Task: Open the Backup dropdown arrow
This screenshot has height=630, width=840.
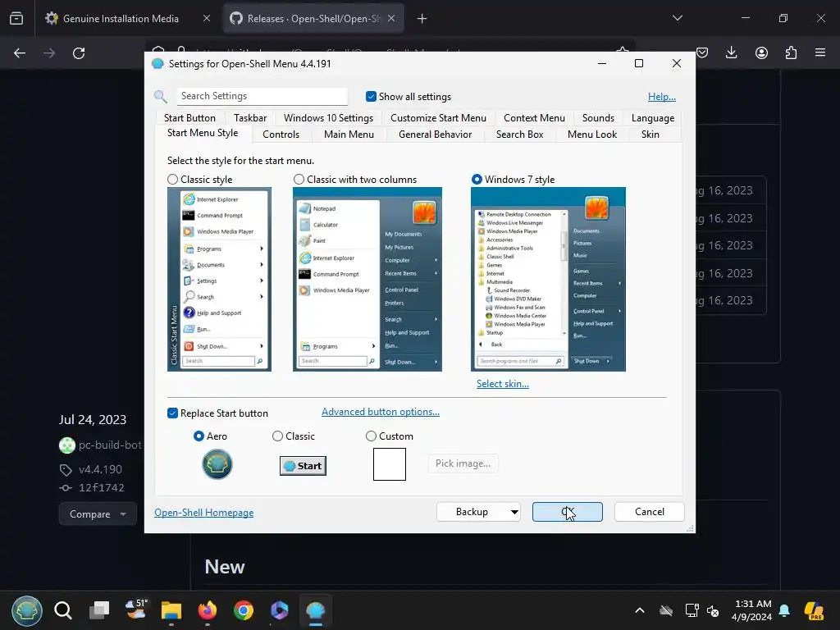Action: pyautogui.click(x=514, y=512)
